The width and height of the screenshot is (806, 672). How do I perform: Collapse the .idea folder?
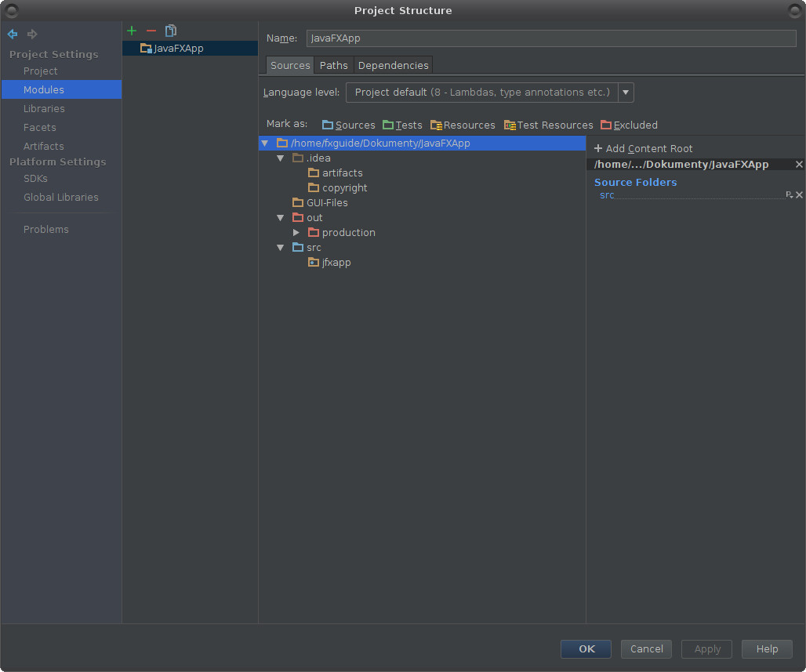pos(280,158)
